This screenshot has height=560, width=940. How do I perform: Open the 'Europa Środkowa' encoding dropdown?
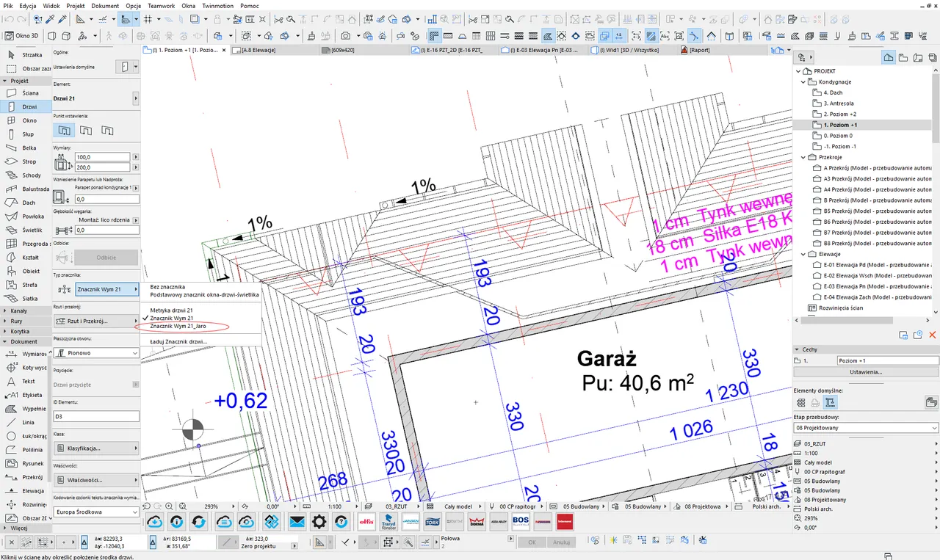[97, 512]
